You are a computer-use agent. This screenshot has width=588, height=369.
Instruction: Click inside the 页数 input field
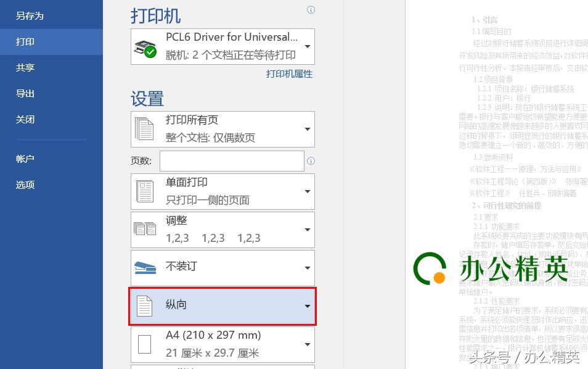[231, 160]
